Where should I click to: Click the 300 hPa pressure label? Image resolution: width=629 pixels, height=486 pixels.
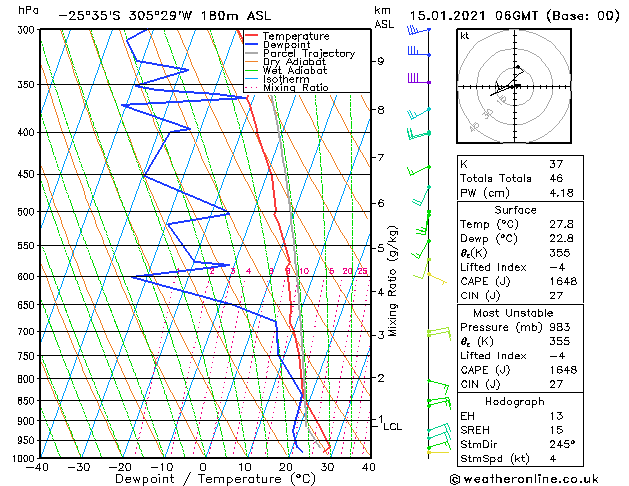[26, 30]
